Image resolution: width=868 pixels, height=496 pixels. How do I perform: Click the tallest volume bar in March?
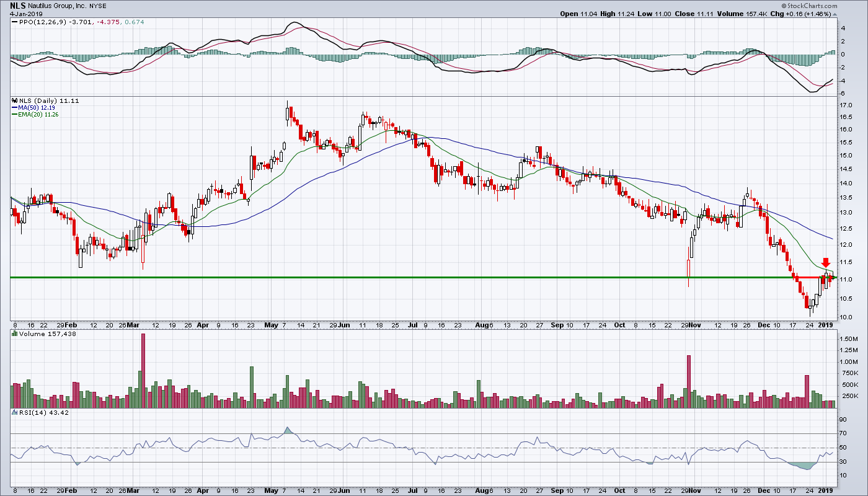pyautogui.click(x=143, y=371)
